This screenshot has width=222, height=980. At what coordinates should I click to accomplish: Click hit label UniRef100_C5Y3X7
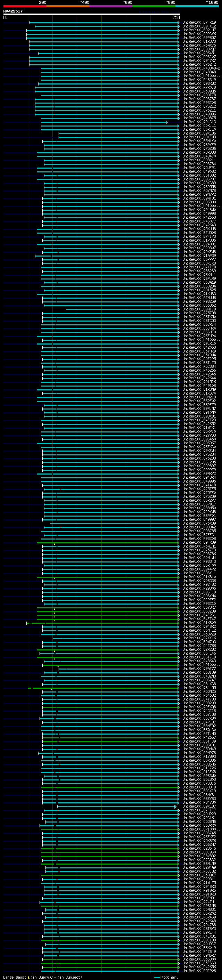click(x=199, y=608)
